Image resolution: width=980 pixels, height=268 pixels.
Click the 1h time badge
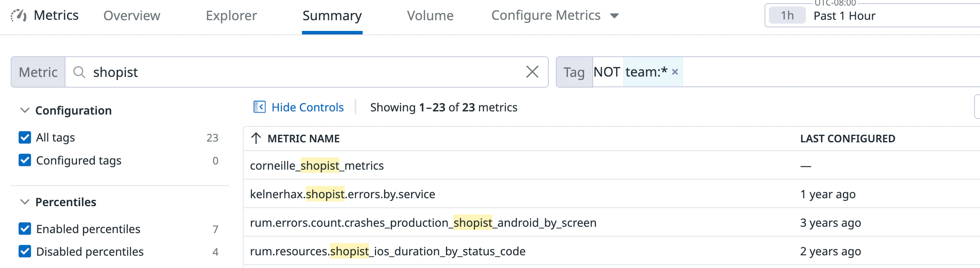[x=787, y=15]
